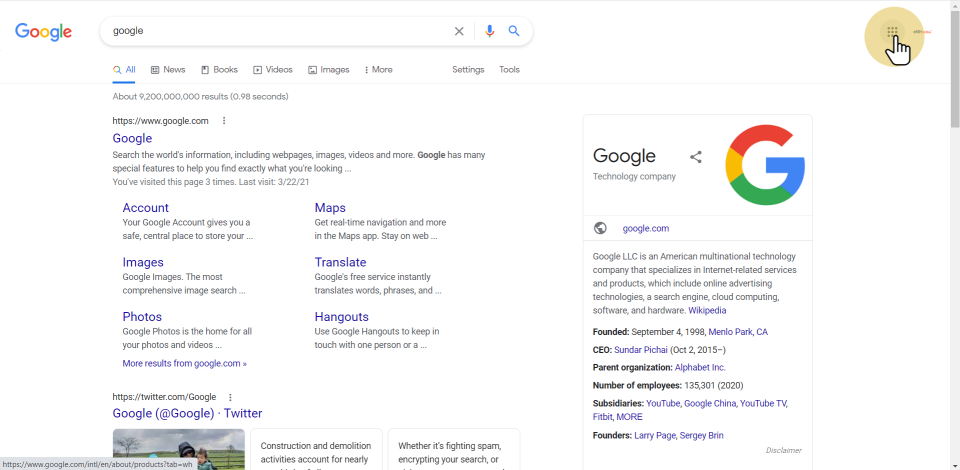The height and width of the screenshot is (470, 960).
Task: Start voice search with microphone icon
Action: [489, 31]
